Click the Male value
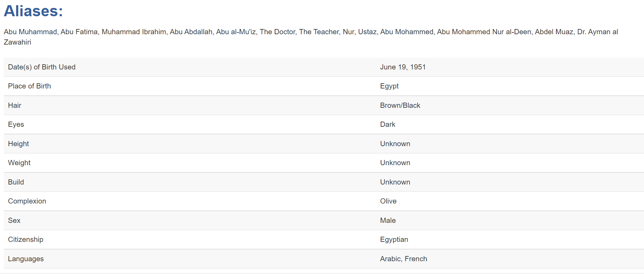This screenshot has width=644, height=274. (x=388, y=220)
